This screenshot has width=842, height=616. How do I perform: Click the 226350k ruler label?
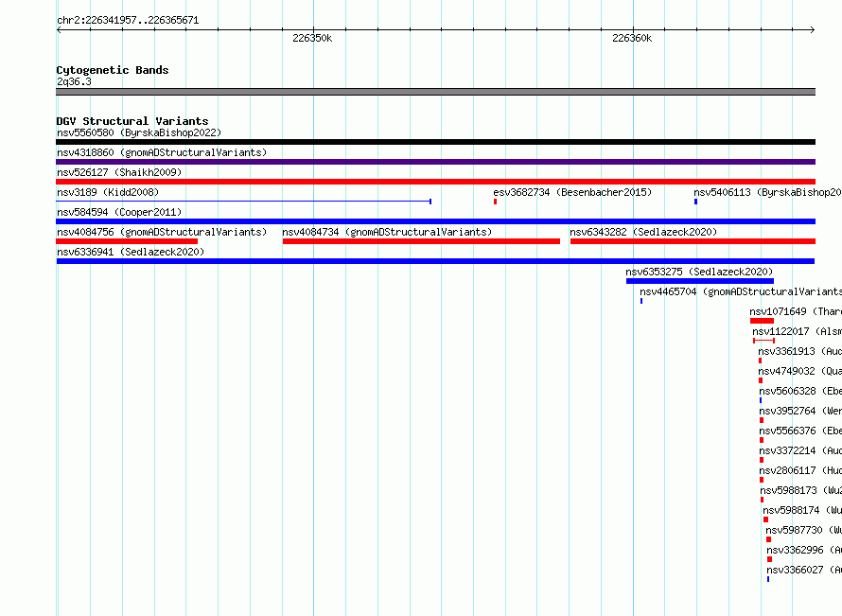click(312, 38)
